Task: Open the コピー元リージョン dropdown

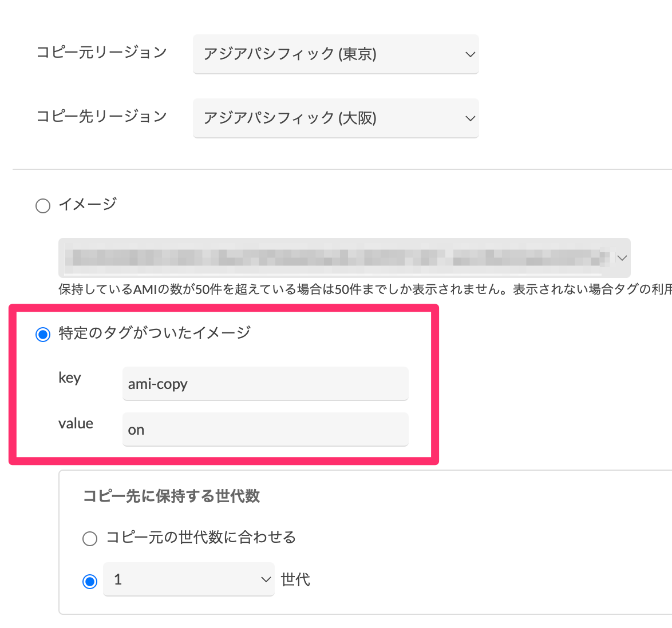Action: click(335, 54)
